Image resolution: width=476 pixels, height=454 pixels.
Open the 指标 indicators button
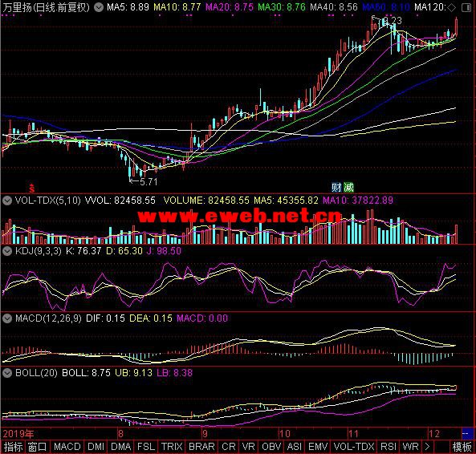13,447
